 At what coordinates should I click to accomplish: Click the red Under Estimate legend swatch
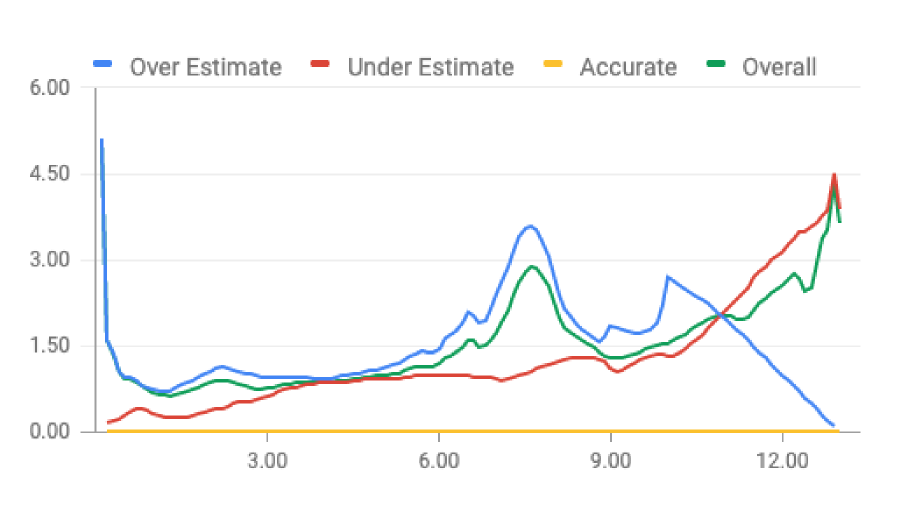pyautogui.click(x=321, y=67)
